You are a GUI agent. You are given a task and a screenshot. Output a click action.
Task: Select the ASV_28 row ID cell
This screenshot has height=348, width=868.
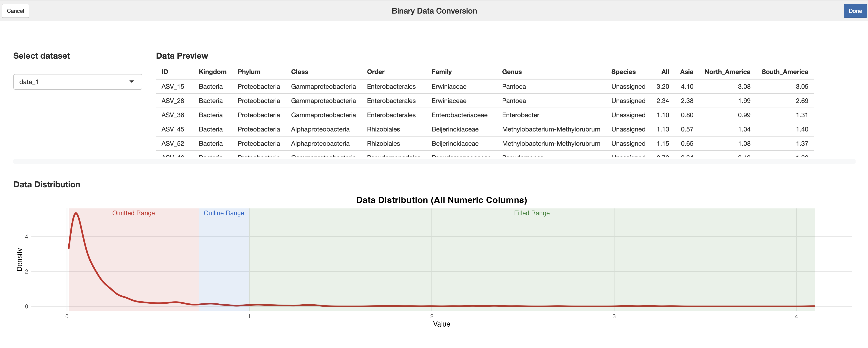(x=172, y=101)
